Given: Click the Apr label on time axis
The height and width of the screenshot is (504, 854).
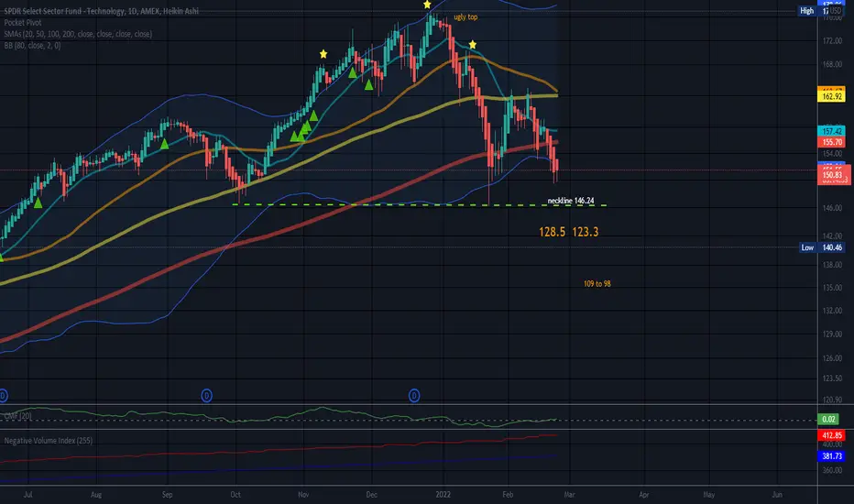Looking at the screenshot, I should tap(644, 495).
